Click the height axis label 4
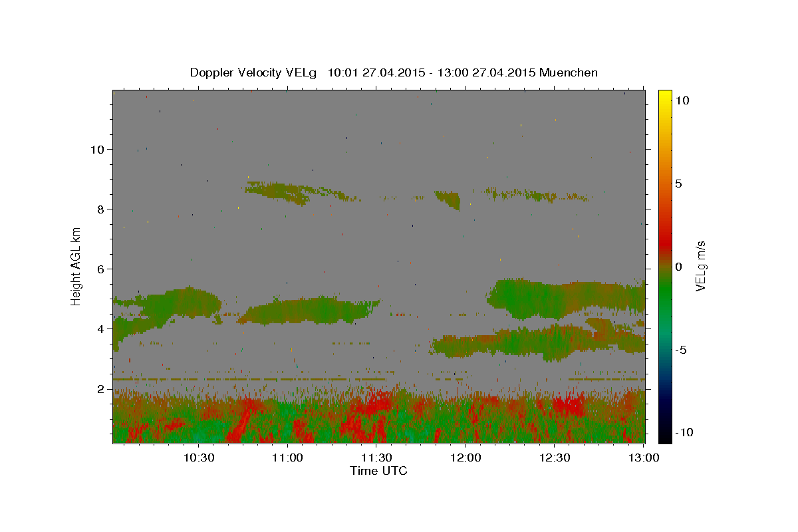 coord(100,329)
